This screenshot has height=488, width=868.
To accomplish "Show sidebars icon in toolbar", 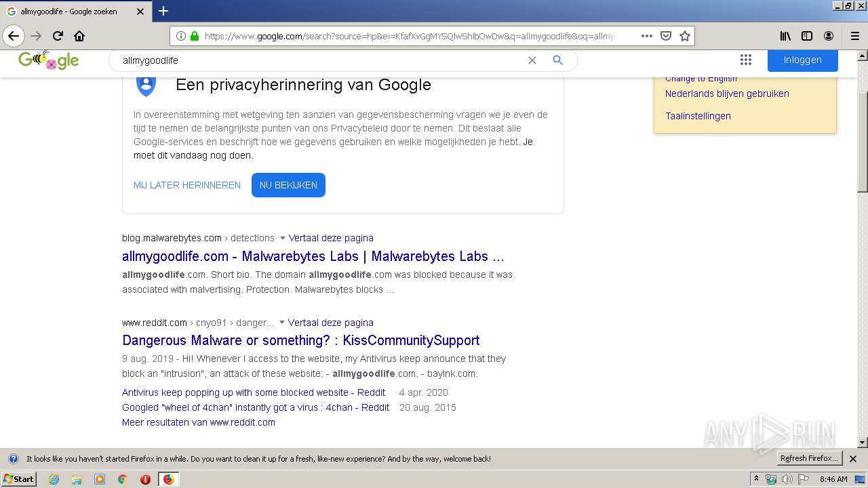I will [807, 36].
